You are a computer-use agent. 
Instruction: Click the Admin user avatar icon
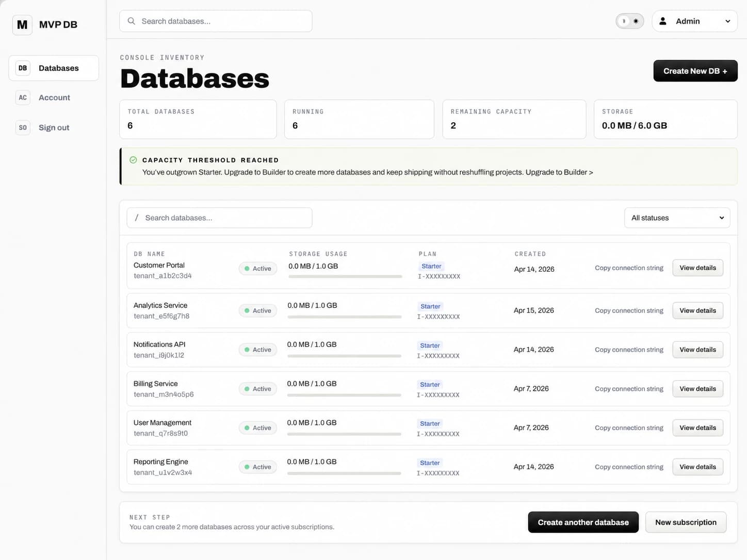click(x=663, y=21)
